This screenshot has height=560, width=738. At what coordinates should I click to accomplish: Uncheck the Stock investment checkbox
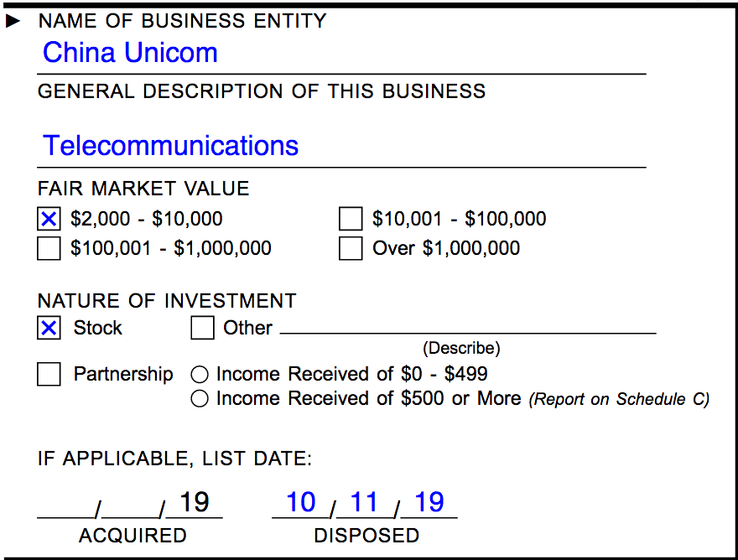(x=49, y=328)
